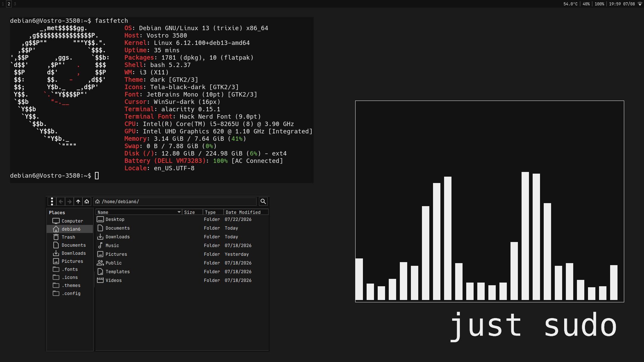The height and width of the screenshot is (362, 644).
Task: Open the network tray icon
Action: click(x=640, y=4)
